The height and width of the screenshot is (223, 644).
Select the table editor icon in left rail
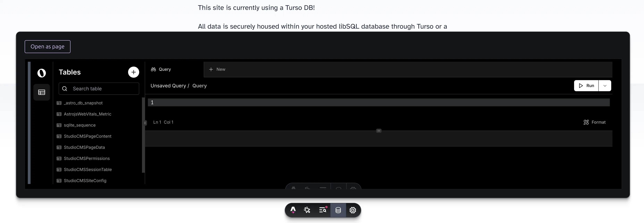[x=41, y=92]
